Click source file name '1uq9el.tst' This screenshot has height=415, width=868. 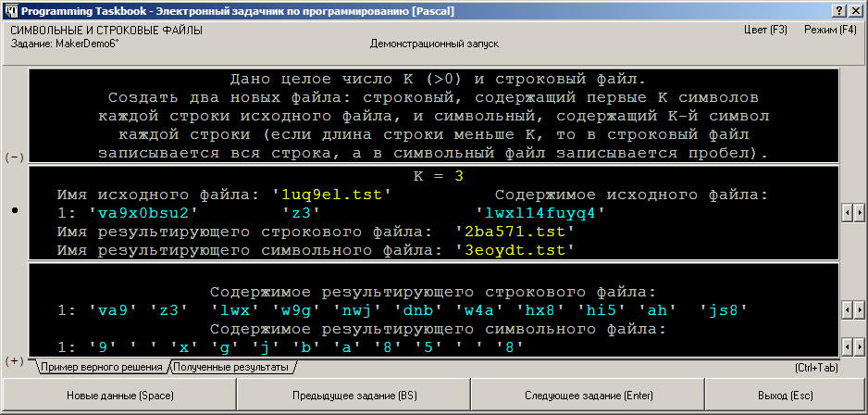click(x=332, y=195)
